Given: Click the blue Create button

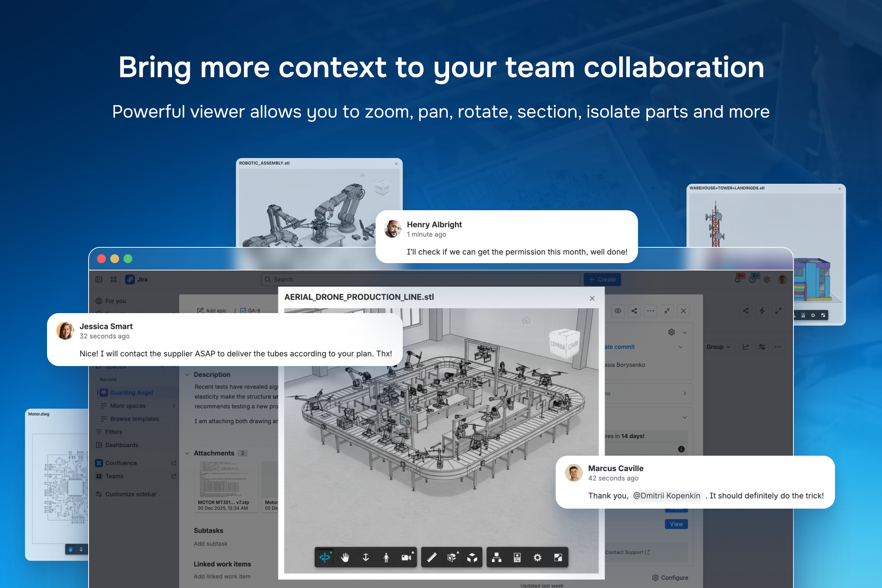Looking at the screenshot, I should (x=602, y=280).
